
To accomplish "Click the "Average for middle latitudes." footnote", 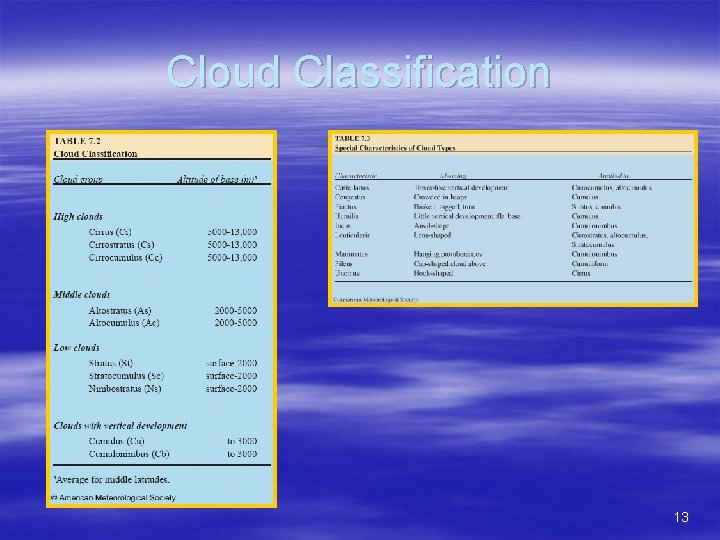I will (112, 480).
